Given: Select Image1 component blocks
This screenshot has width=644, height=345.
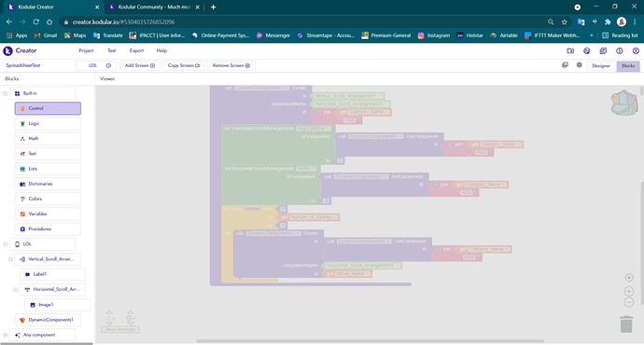Looking at the screenshot, I should [58, 305].
